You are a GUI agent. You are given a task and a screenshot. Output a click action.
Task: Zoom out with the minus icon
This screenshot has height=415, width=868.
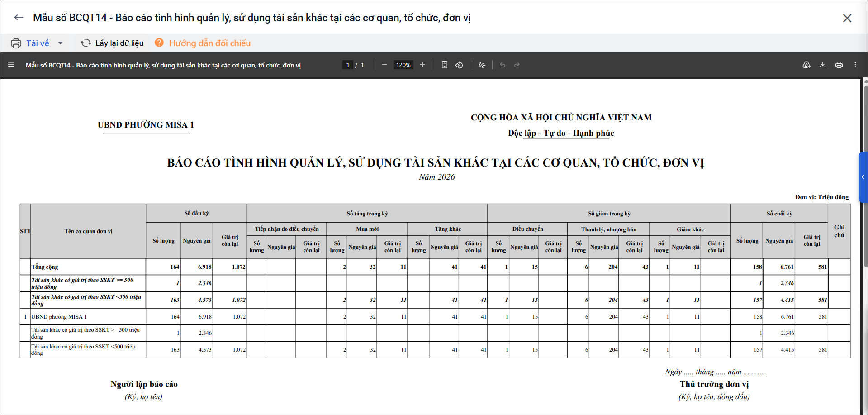coord(384,65)
